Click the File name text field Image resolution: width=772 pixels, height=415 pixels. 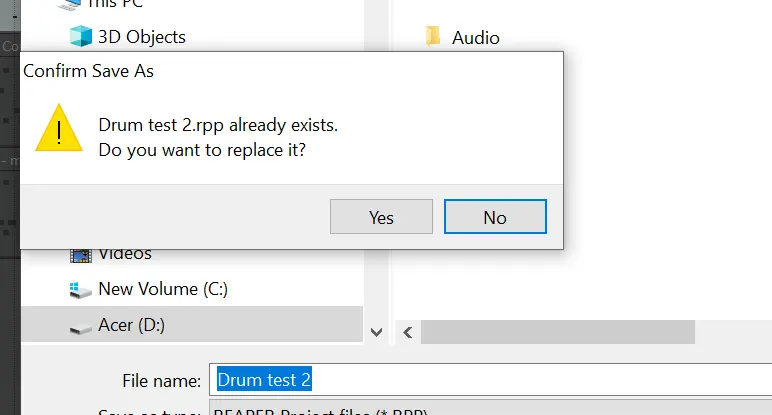click(x=490, y=380)
